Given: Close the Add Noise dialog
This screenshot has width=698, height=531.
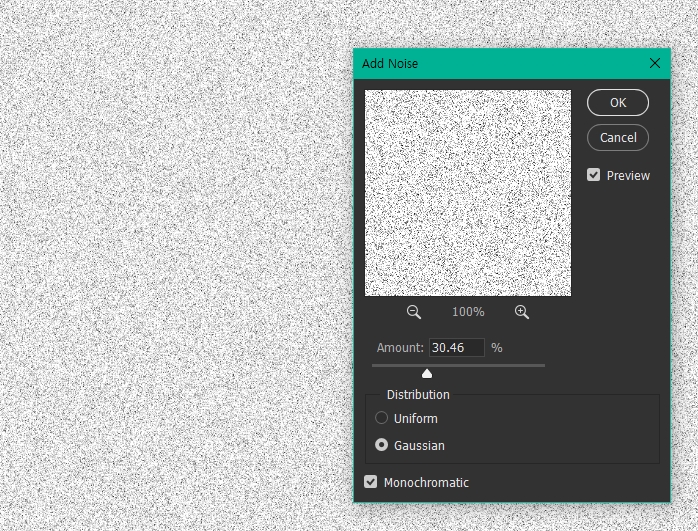Looking at the screenshot, I should (x=655, y=63).
